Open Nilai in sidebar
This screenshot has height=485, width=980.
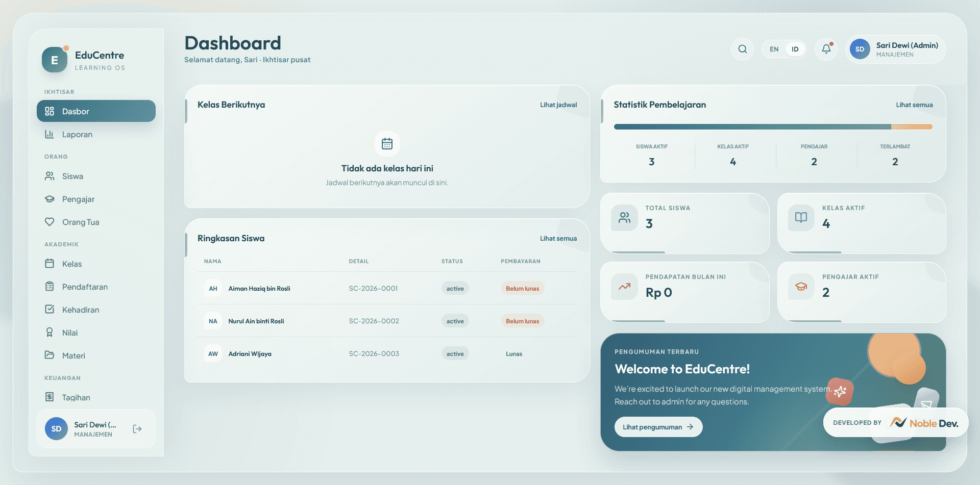96,333
